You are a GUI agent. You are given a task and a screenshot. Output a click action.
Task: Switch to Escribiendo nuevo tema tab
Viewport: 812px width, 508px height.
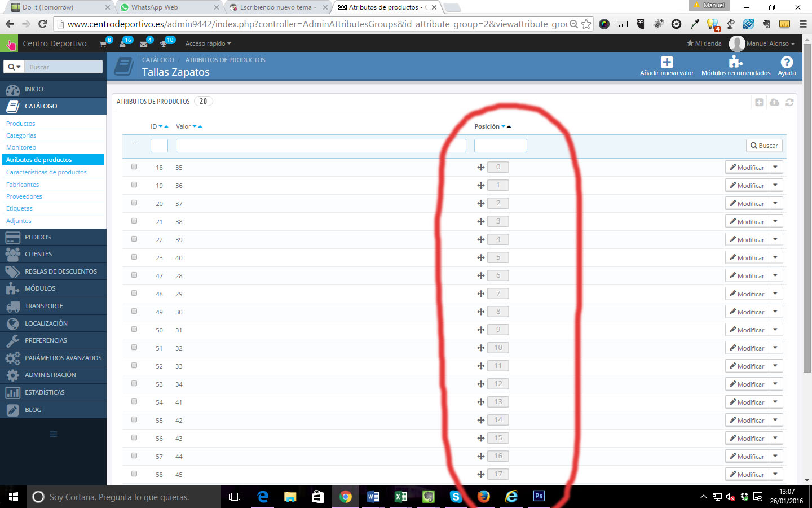[276, 7]
